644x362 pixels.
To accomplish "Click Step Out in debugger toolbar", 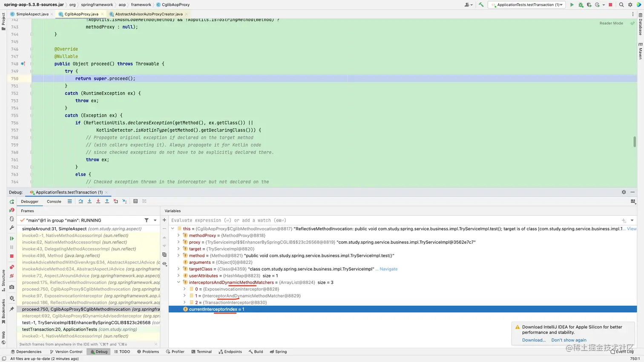I will (107, 201).
